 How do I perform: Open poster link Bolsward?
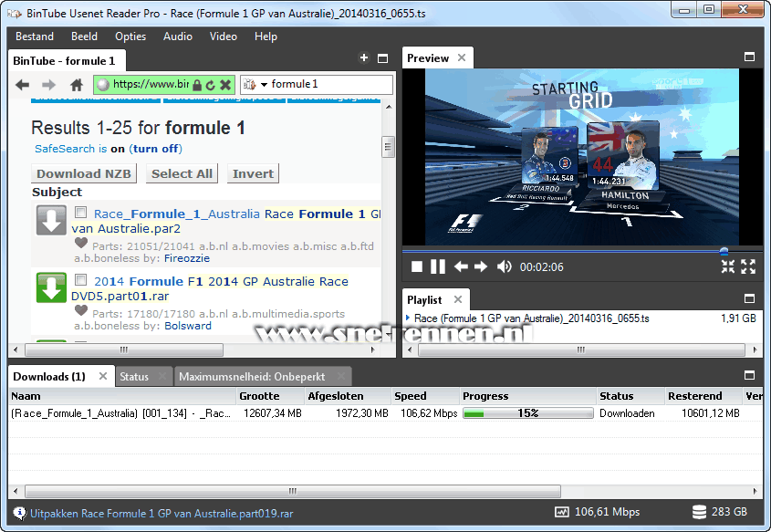[x=188, y=326]
